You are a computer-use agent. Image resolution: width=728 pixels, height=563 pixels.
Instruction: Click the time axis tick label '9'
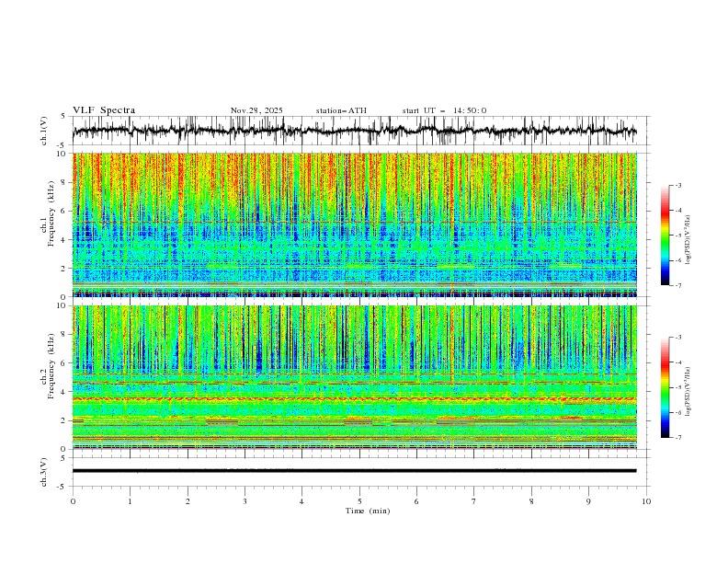pos(588,501)
